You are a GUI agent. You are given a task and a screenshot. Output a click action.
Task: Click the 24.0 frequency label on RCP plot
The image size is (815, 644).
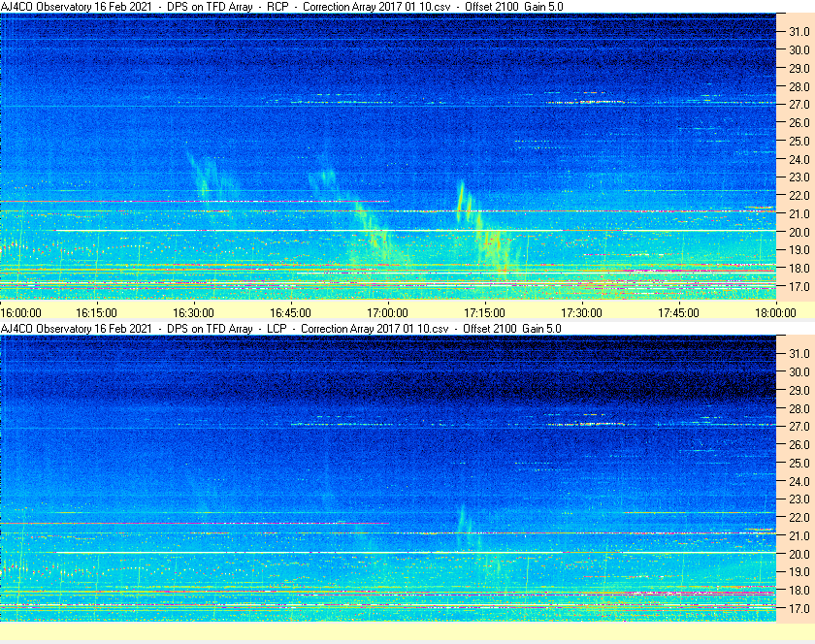pyautogui.click(x=799, y=159)
